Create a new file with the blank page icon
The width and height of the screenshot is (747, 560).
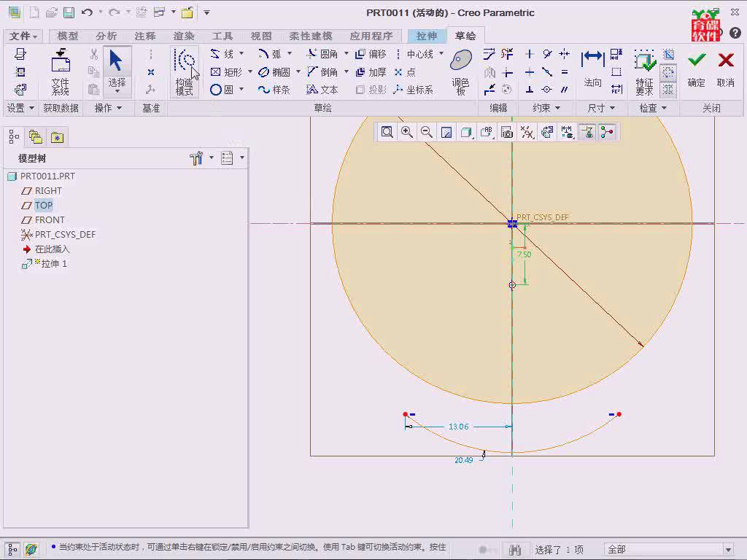[34, 13]
